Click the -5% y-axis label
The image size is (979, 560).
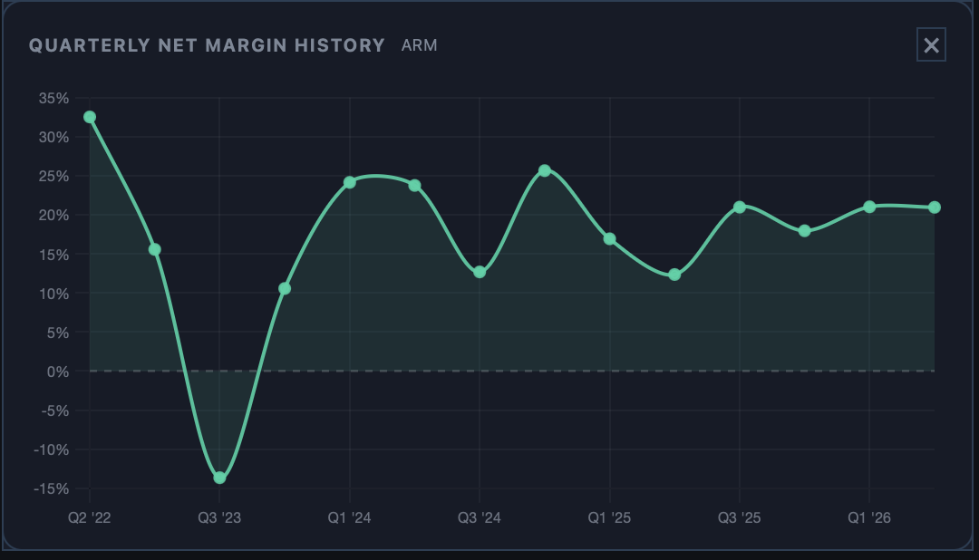(55, 411)
